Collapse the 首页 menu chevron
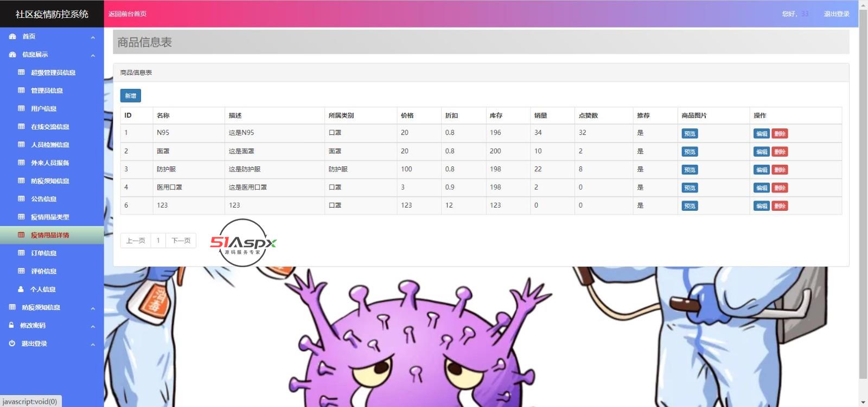This screenshot has width=868, height=407. 93,37
